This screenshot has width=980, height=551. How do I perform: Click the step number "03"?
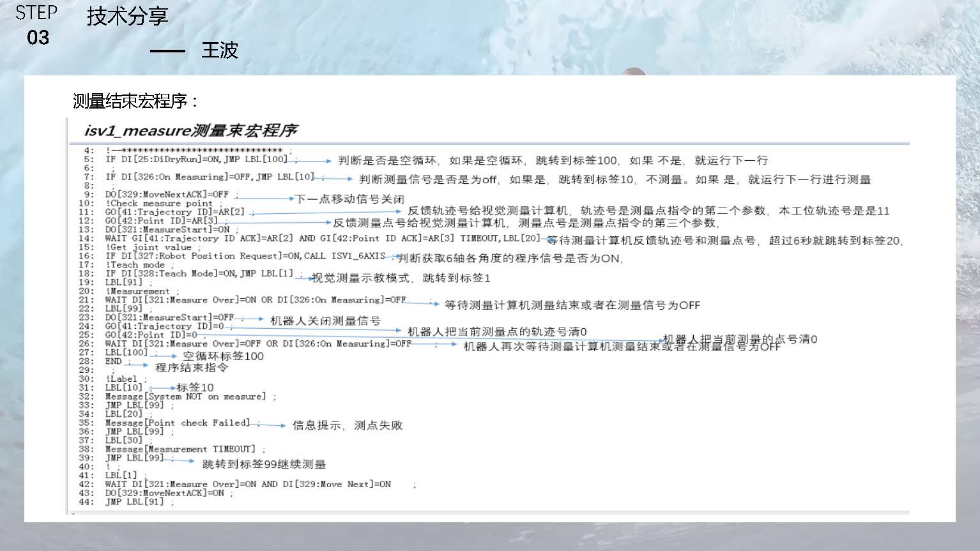tap(38, 38)
